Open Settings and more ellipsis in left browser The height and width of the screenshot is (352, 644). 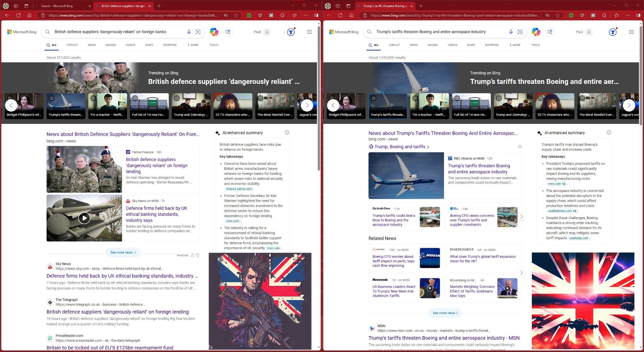point(305,15)
